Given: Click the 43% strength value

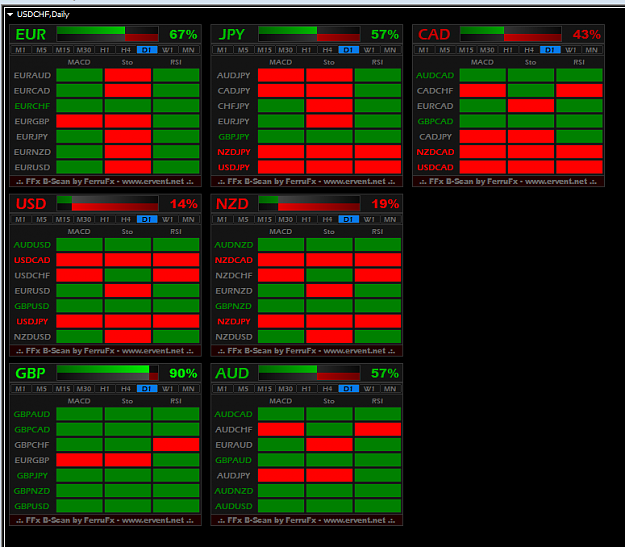Looking at the screenshot, I should click(587, 35).
